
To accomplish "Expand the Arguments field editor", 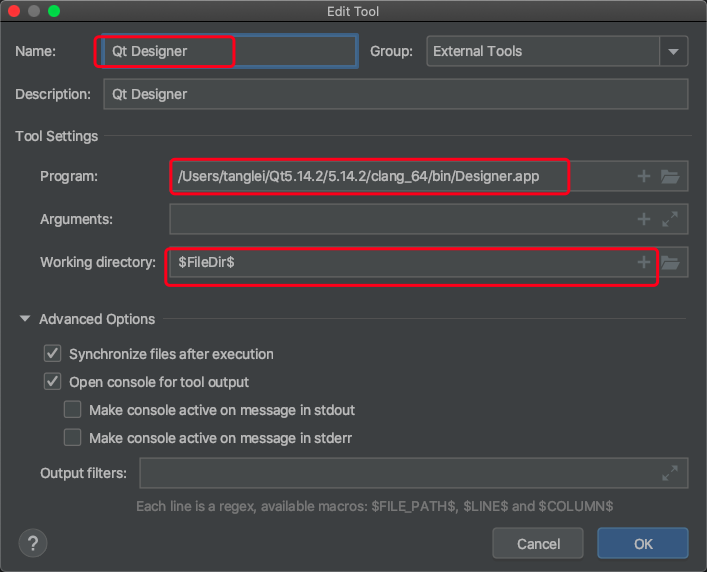I will point(670,219).
